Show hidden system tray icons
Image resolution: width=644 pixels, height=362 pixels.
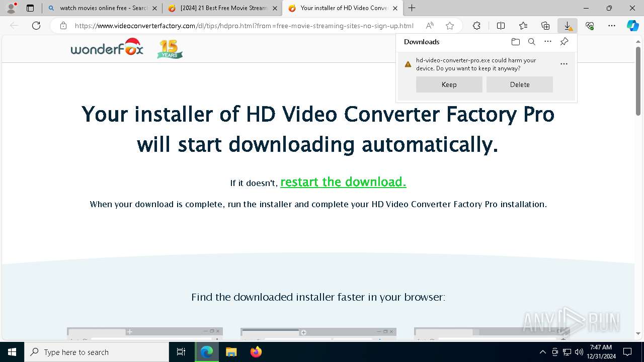[x=542, y=352]
